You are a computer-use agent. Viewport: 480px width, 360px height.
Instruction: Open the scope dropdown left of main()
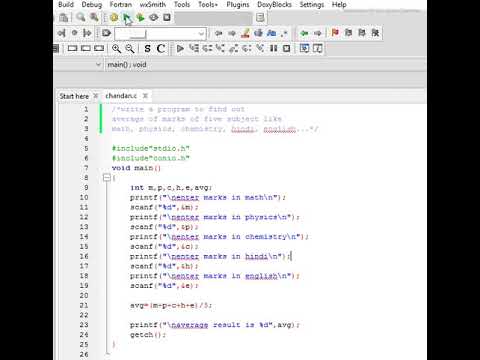tap(98, 65)
